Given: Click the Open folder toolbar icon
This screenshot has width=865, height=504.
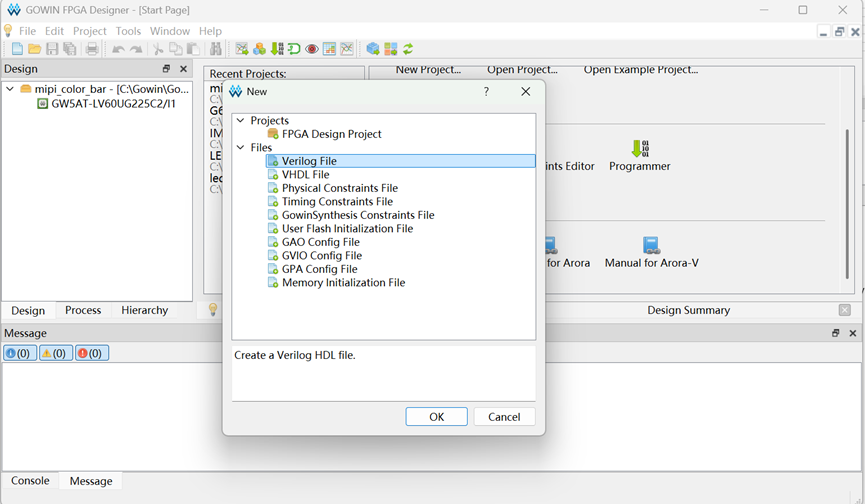Looking at the screenshot, I should [34, 49].
